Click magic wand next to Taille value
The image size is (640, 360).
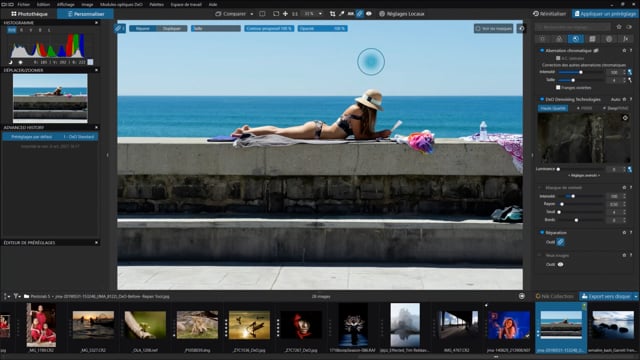click(x=630, y=80)
